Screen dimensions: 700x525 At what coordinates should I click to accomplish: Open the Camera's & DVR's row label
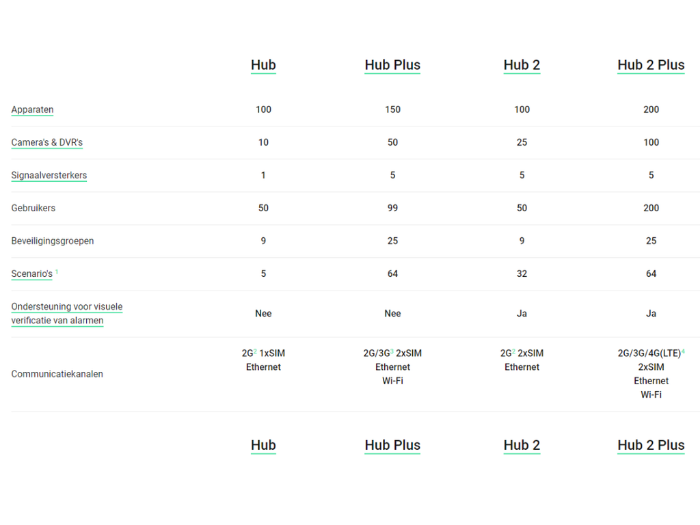(x=47, y=142)
